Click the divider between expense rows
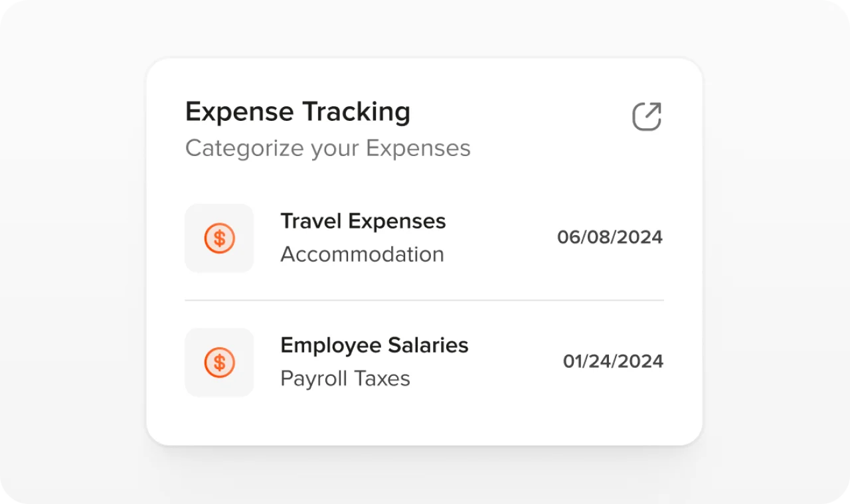850x504 pixels. [424, 300]
